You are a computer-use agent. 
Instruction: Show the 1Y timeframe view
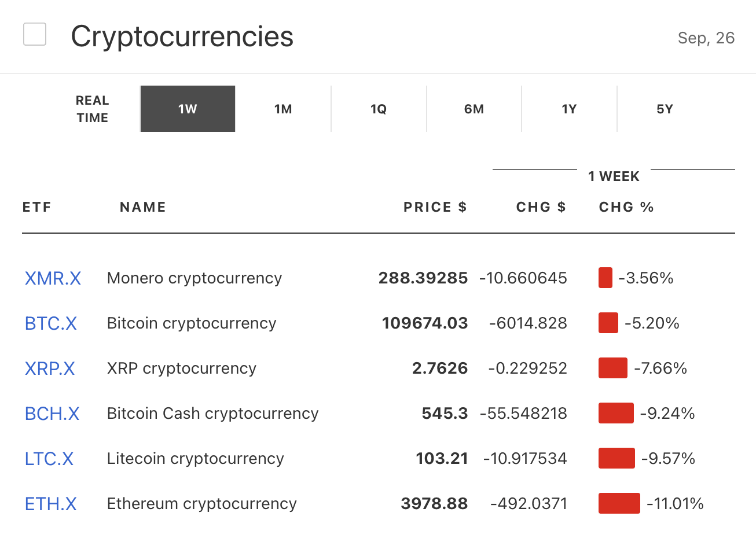pos(569,109)
